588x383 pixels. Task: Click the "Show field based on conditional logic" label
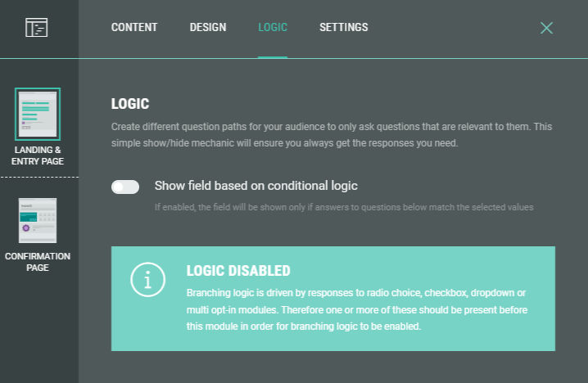point(256,186)
